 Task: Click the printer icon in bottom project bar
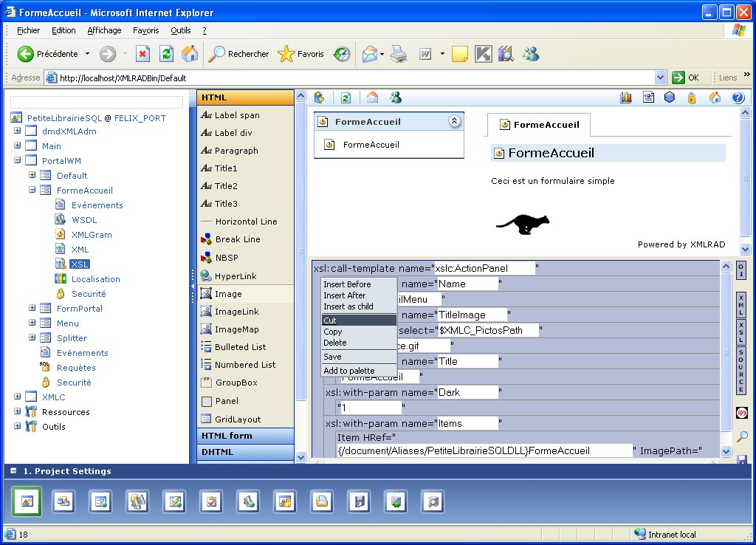[x=322, y=501]
